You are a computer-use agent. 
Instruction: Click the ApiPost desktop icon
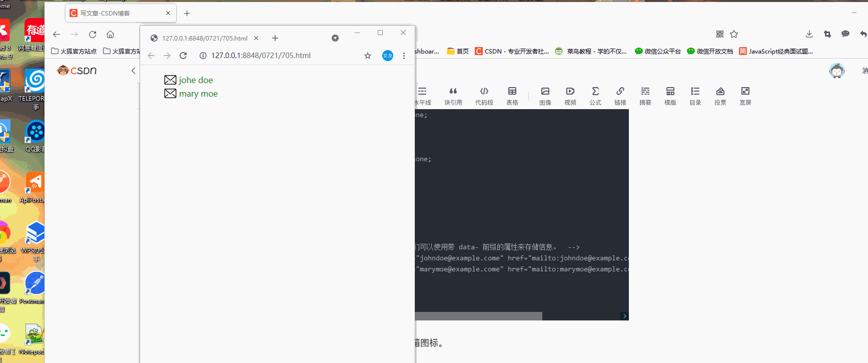pyautogui.click(x=34, y=187)
